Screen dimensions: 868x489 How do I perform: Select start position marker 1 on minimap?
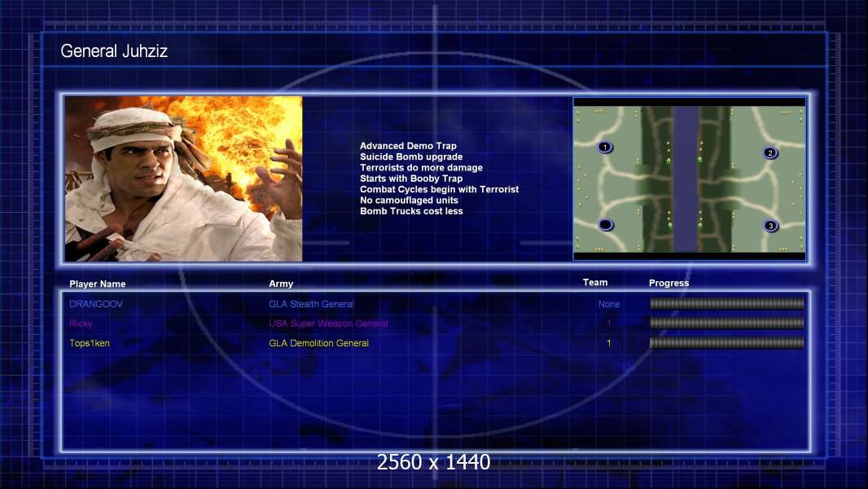tap(605, 147)
